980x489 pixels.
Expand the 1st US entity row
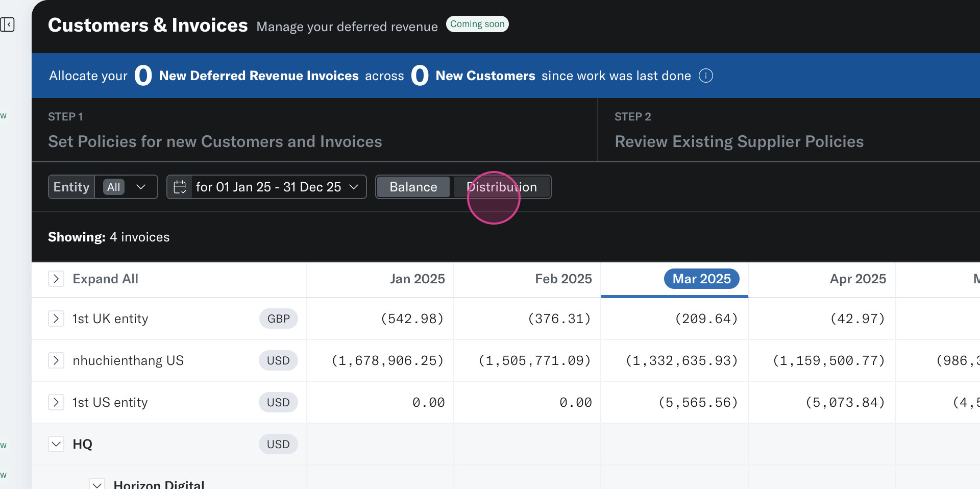[56, 402]
